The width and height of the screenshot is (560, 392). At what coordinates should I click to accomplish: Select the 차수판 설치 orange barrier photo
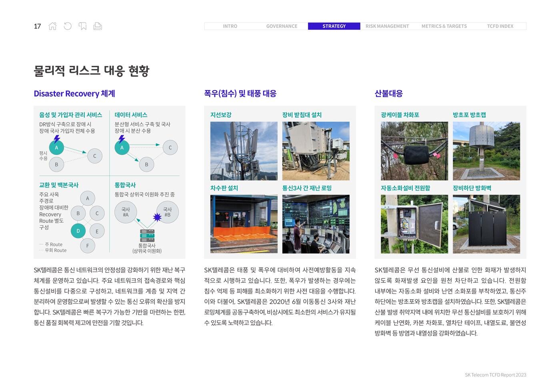[x=244, y=224]
